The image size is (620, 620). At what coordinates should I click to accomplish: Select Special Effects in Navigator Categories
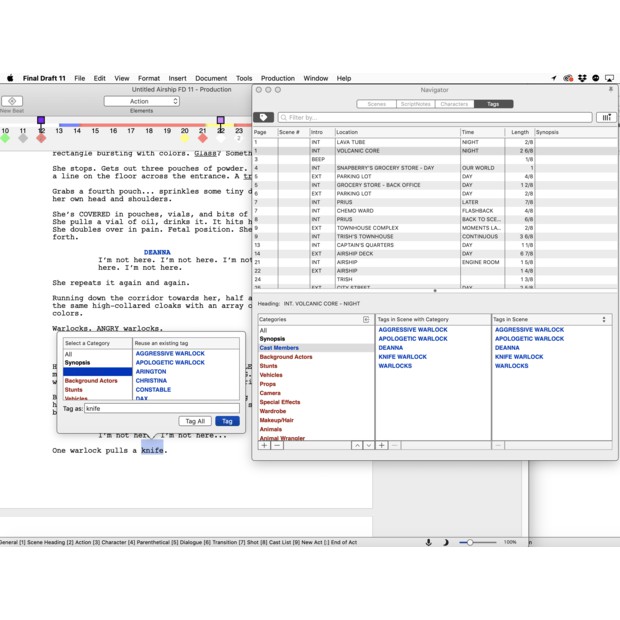click(x=280, y=402)
